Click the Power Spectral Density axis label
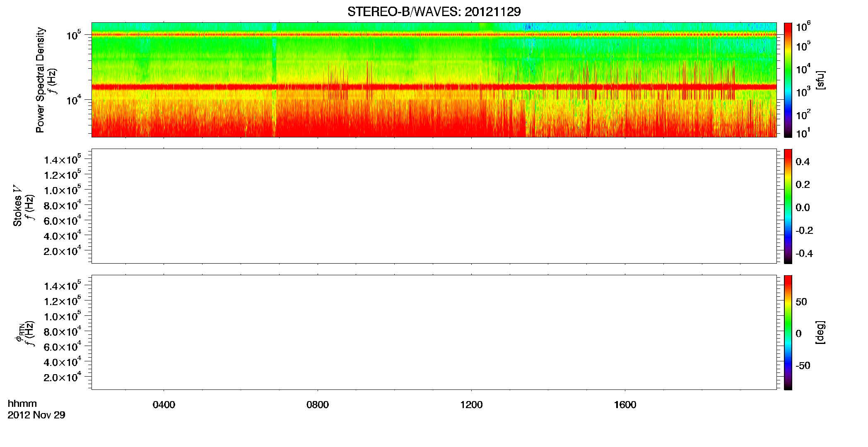The image size is (868, 447). point(40,80)
